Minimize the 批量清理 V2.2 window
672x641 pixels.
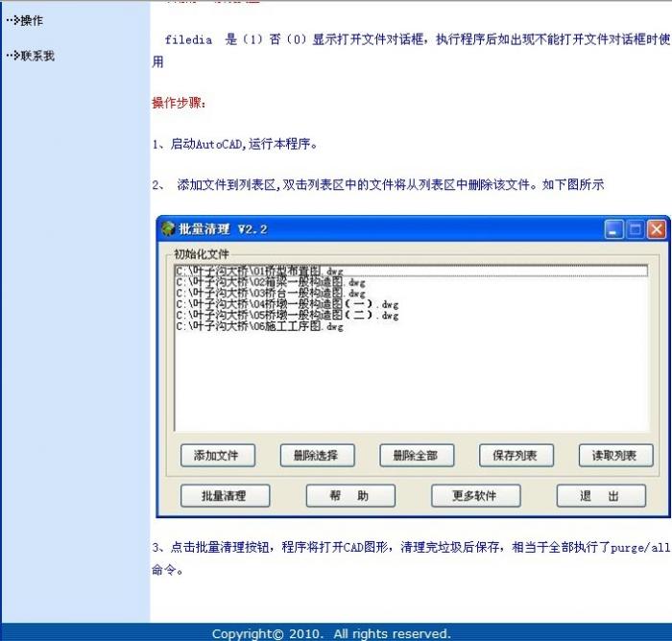pyautogui.click(x=614, y=229)
